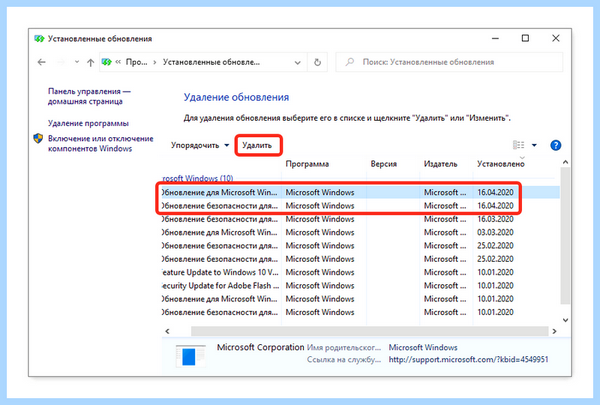Click the 'Установленные обновле...' breadcrumb
600x405 pixels.
(211, 62)
